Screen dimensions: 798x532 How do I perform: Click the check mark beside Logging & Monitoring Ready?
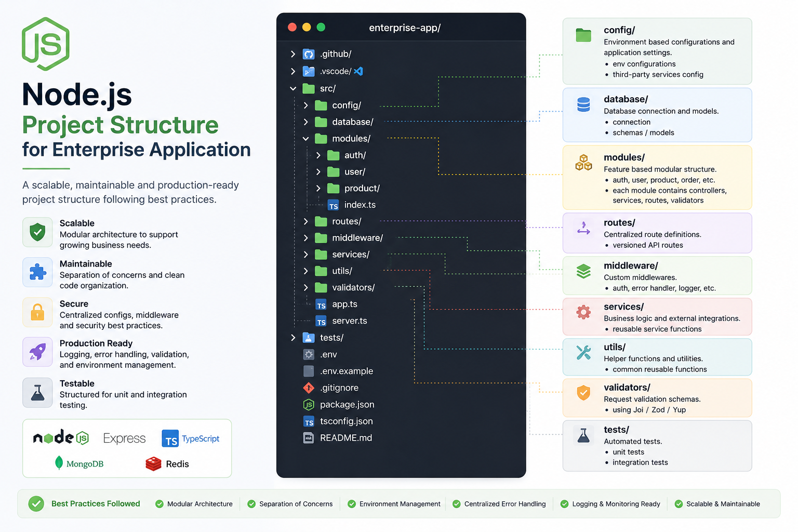point(564,504)
